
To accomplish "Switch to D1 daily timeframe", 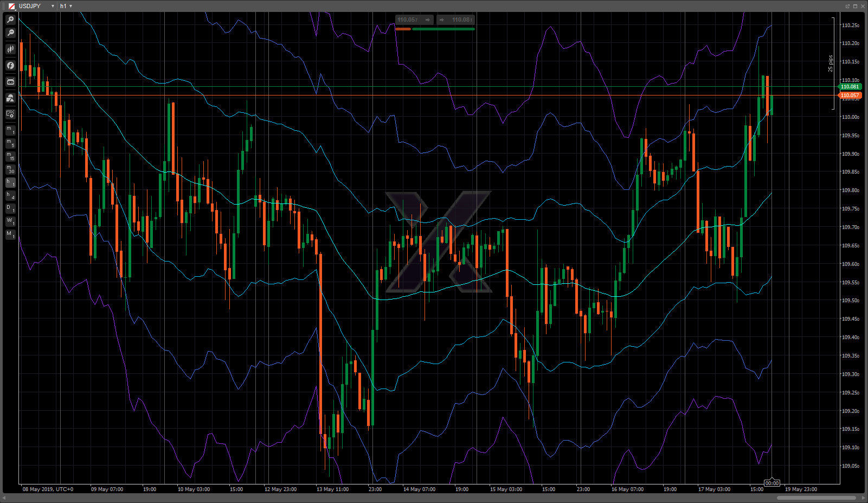I will tap(10, 208).
